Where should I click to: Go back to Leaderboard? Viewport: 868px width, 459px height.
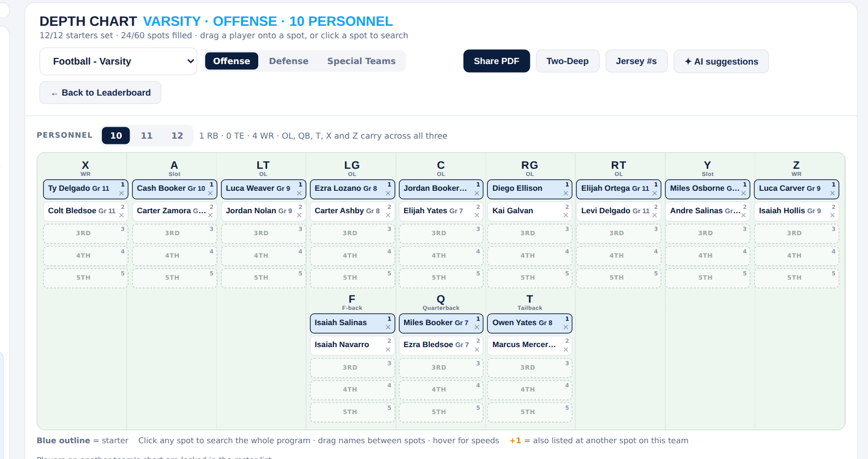[x=100, y=93]
